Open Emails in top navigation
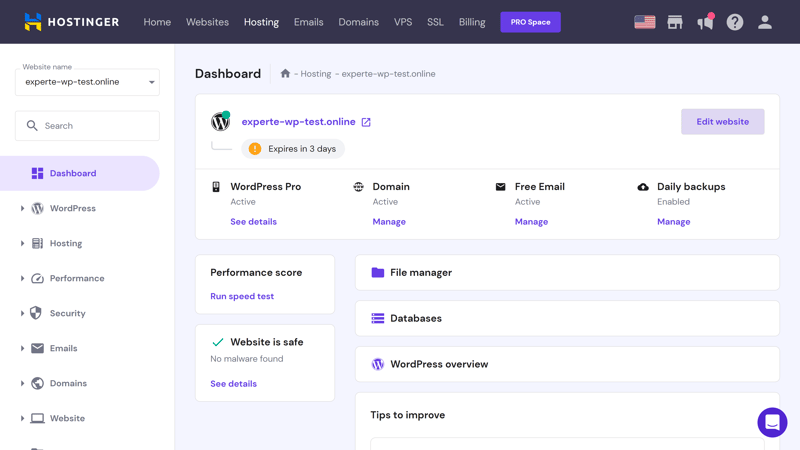 309,22
